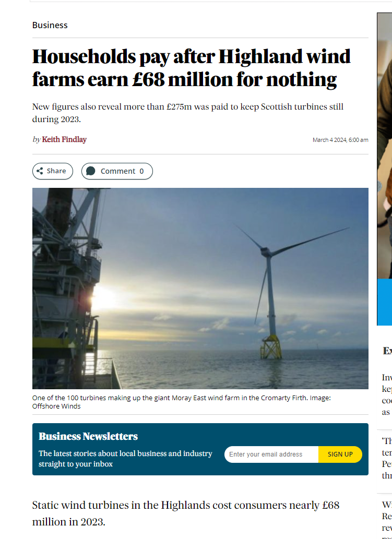The height and width of the screenshot is (539, 392).
Task: Click the Business section label
Action: pyautogui.click(x=50, y=25)
